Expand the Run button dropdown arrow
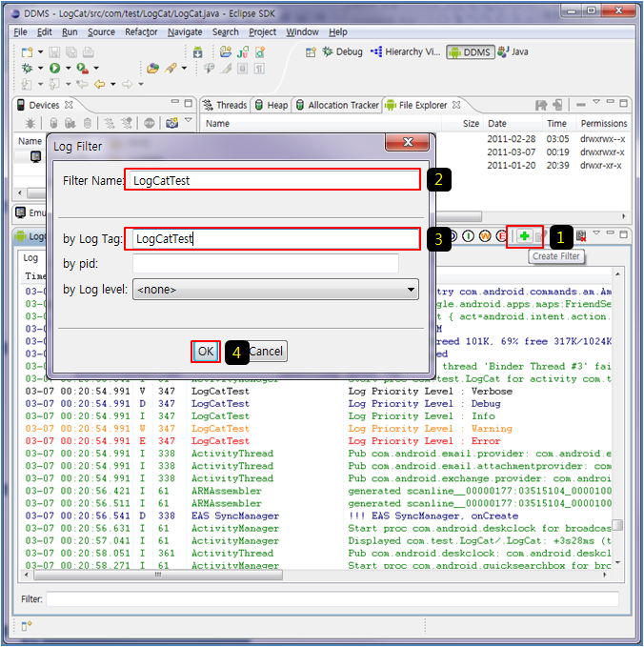The height and width of the screenshot is (647, 644). click(67, 69)
